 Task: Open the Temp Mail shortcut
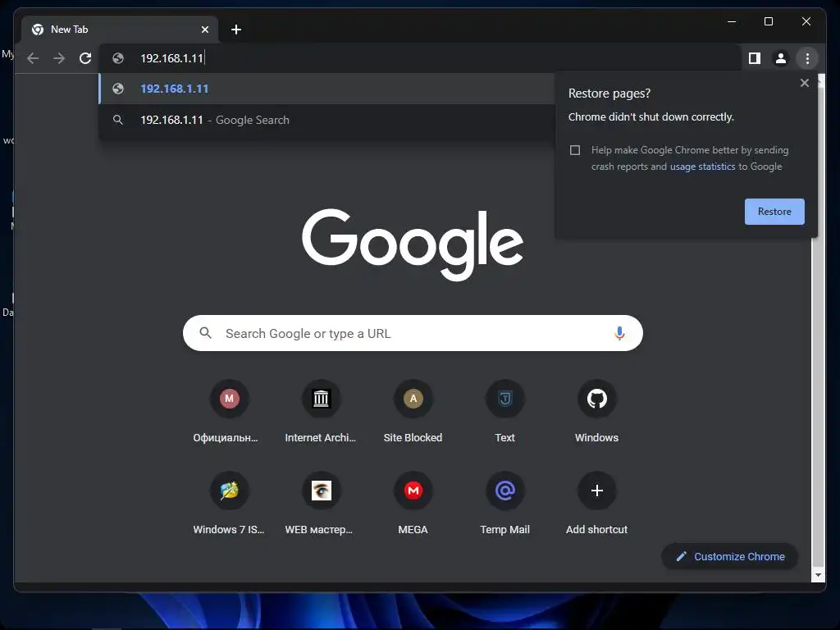(x=504, y=504)
